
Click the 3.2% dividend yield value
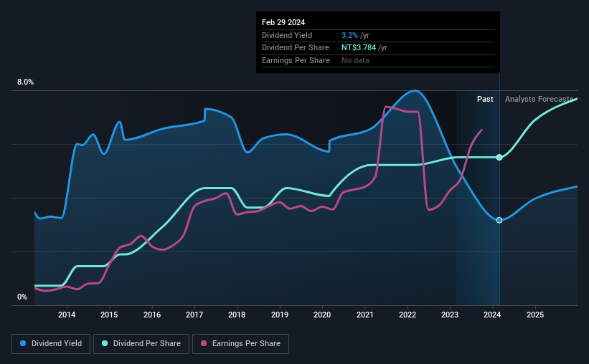point(349,35)
